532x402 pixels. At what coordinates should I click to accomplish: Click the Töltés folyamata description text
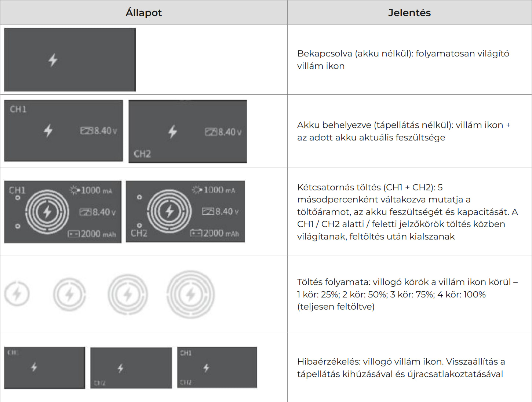407,294
